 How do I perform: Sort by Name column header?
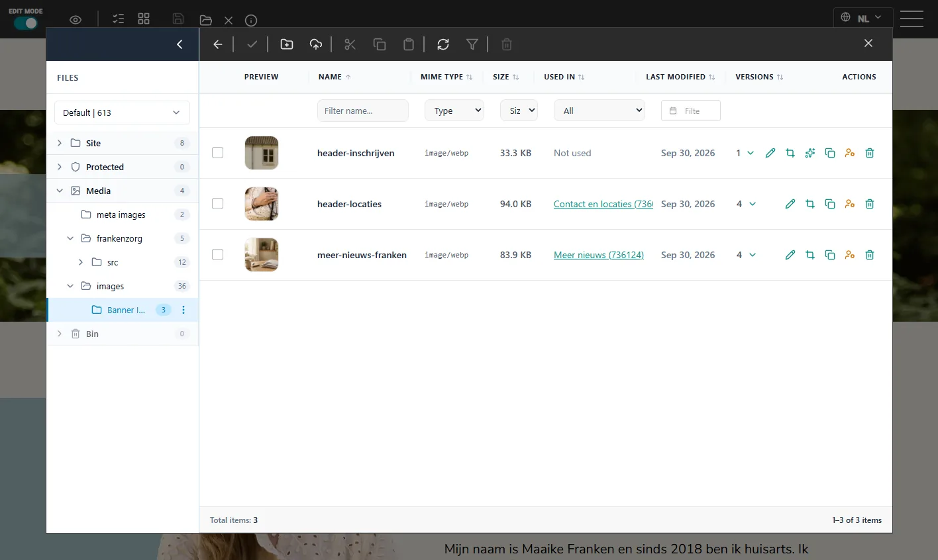(335, 77)
